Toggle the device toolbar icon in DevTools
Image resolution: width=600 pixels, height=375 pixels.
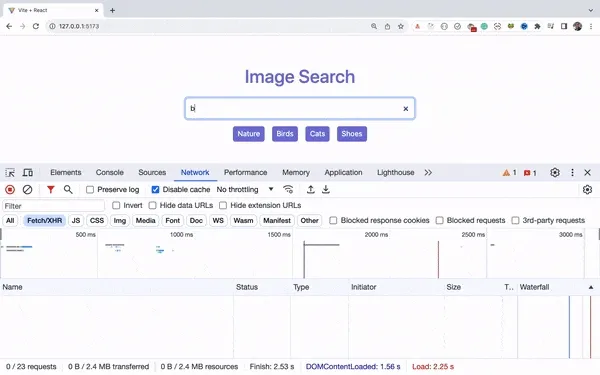28,173
